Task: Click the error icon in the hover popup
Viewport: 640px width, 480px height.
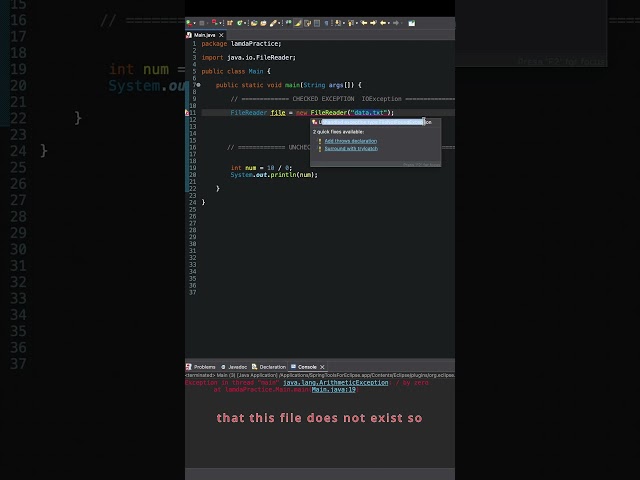Action: (314, 122)
